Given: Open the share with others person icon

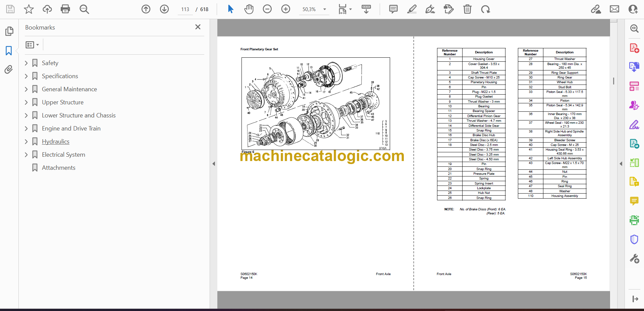Looking at the screenshot, I should 633,9.
